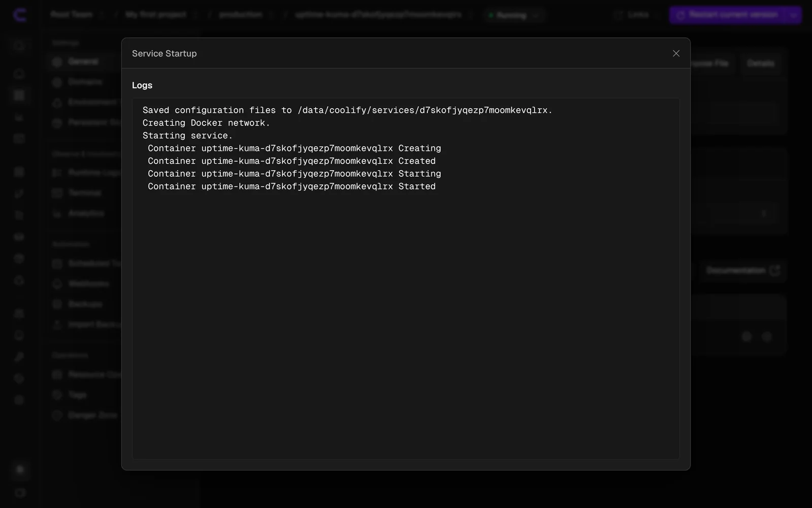Click the "Service Startup" dialog title

164,53
